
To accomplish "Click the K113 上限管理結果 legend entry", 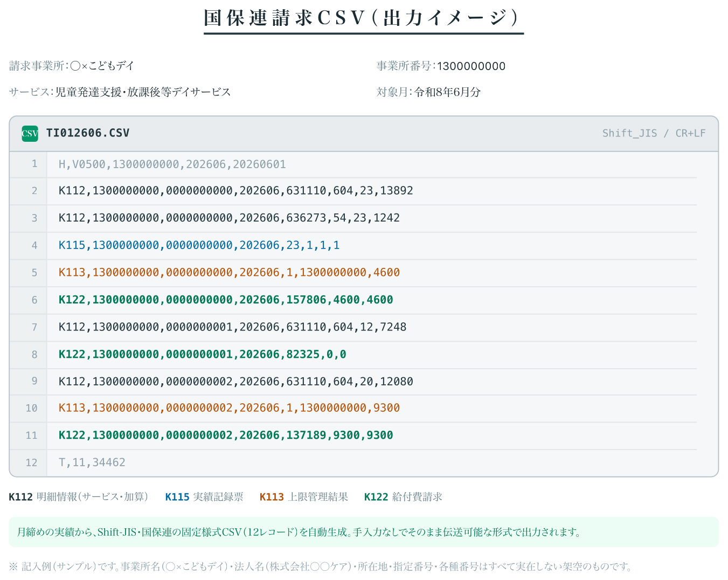I will click(304, 497).
